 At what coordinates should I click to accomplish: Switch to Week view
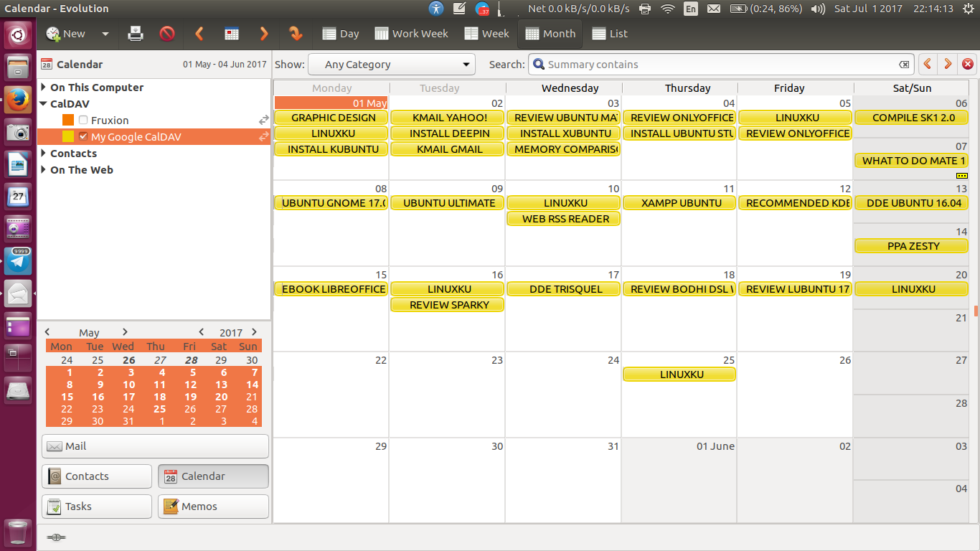pyautogui.click(x=486, y=34)
